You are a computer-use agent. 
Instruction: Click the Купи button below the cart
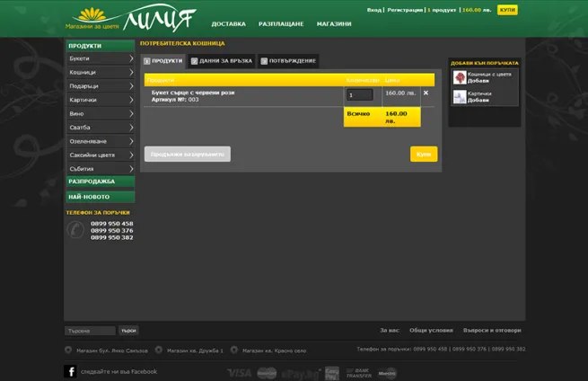point(424,155)
